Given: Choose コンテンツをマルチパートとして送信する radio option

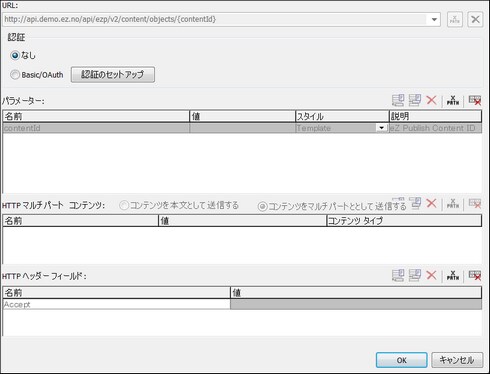Looking at the screenshot, I should pos(262,207).
